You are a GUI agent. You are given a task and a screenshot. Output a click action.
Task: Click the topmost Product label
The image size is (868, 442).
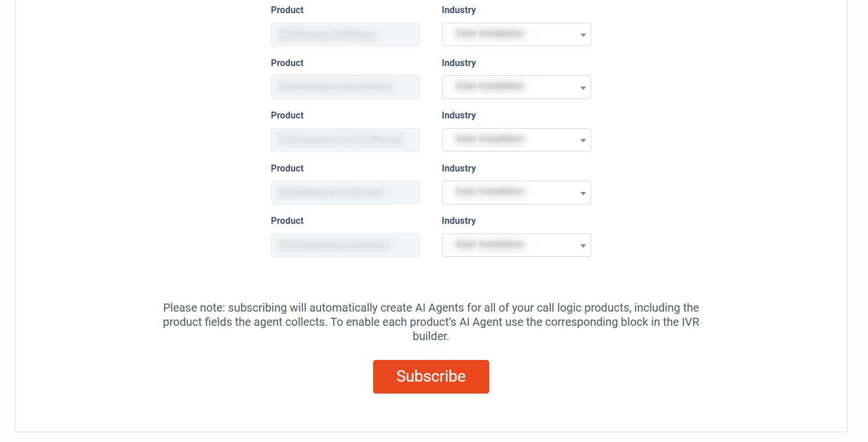287,10
